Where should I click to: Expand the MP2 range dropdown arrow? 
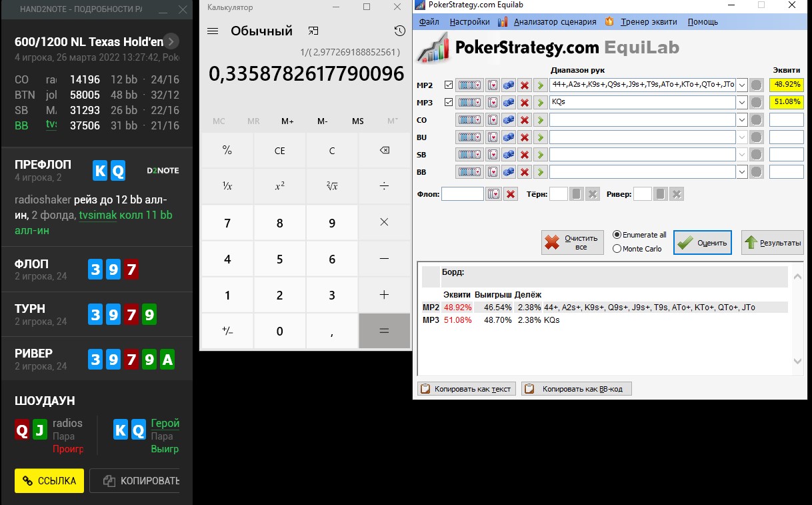[x=741, y=85]
